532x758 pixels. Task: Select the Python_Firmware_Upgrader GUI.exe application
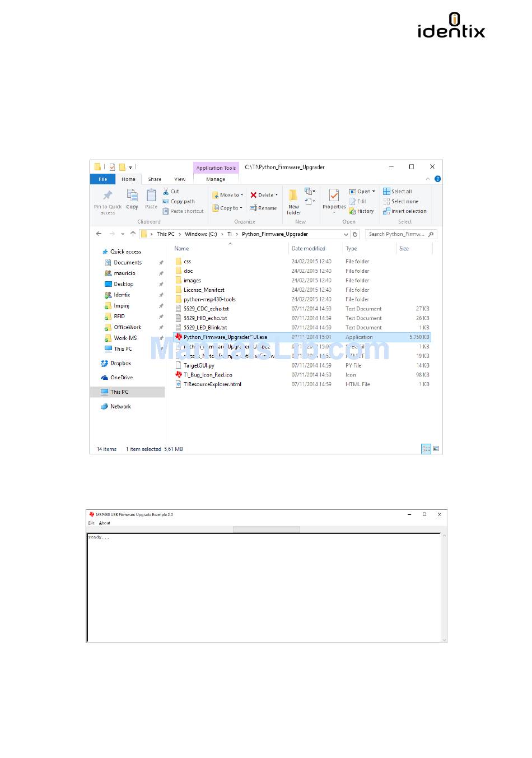221,337
